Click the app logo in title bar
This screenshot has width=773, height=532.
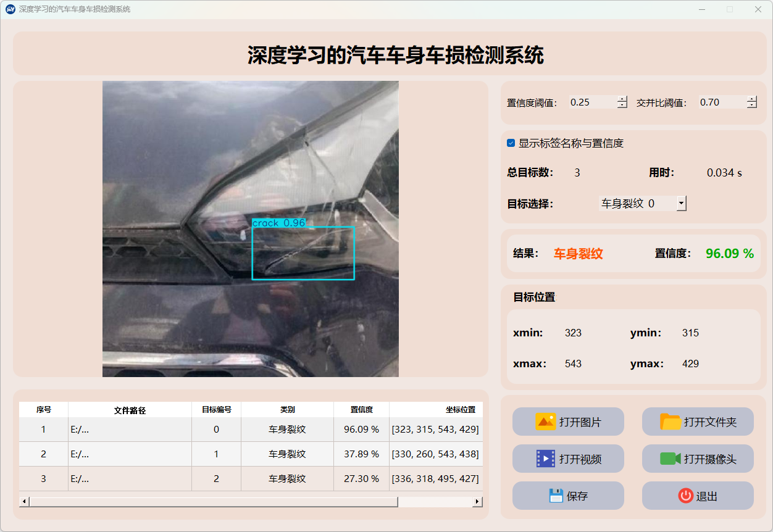(x=10, y=9)
